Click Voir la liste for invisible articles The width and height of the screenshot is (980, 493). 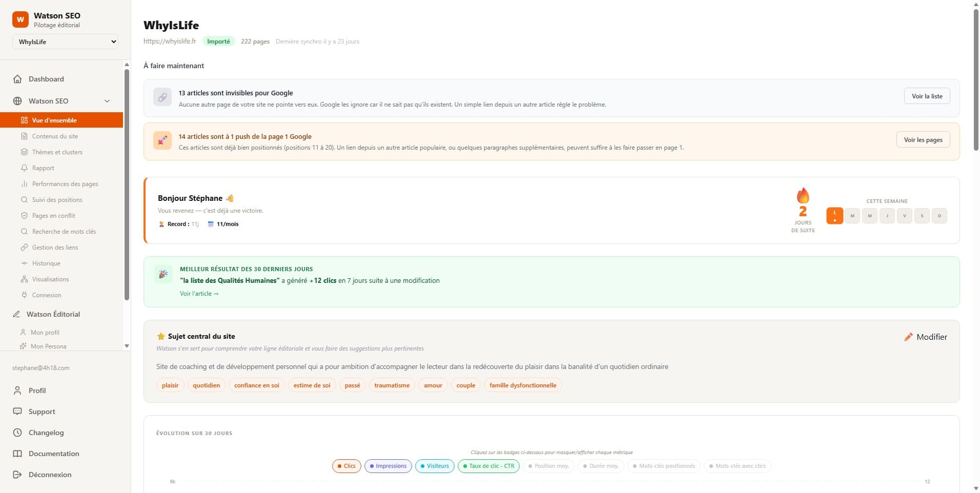(926, 96)
